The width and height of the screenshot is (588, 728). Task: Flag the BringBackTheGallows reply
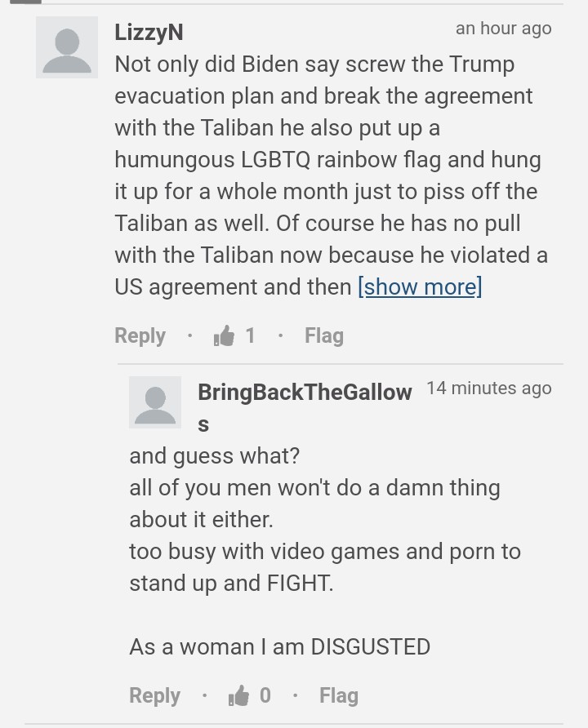coord(339,695)
